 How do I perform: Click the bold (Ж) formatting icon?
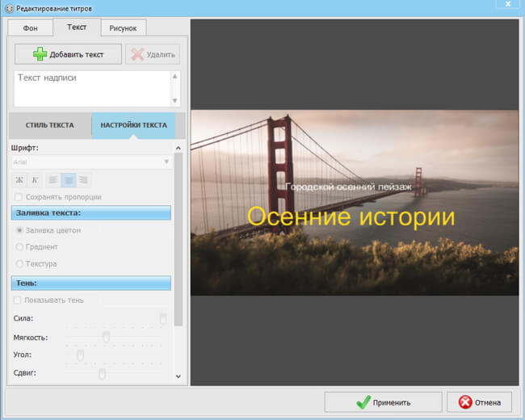pos(20,180)
